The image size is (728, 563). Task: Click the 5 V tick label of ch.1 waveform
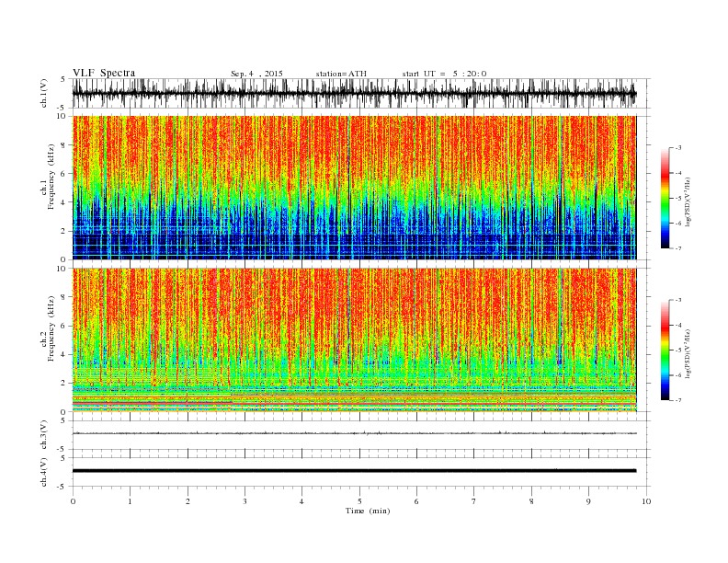click(x=63, y=79)
